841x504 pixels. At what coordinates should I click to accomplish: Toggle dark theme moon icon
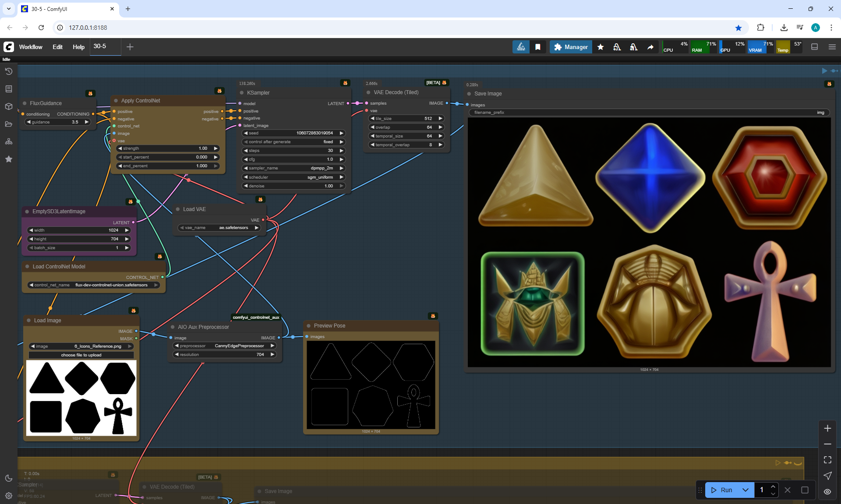click(9, 478)
